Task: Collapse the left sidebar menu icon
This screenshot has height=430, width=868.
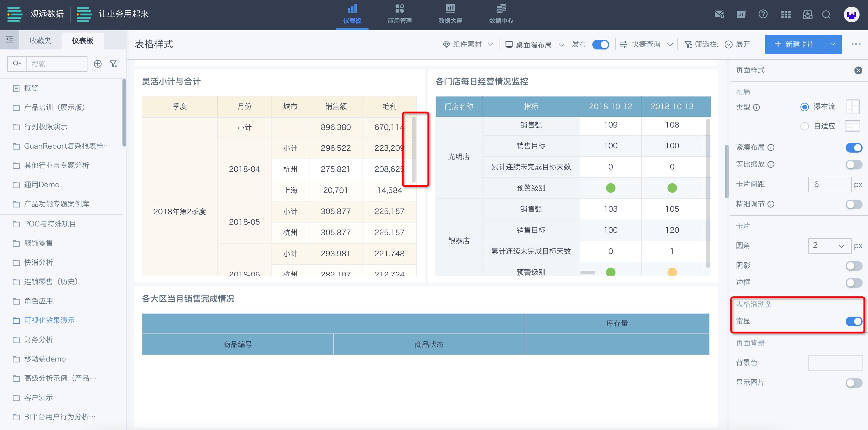Action: pyautogui.click(x=10, y=40)
